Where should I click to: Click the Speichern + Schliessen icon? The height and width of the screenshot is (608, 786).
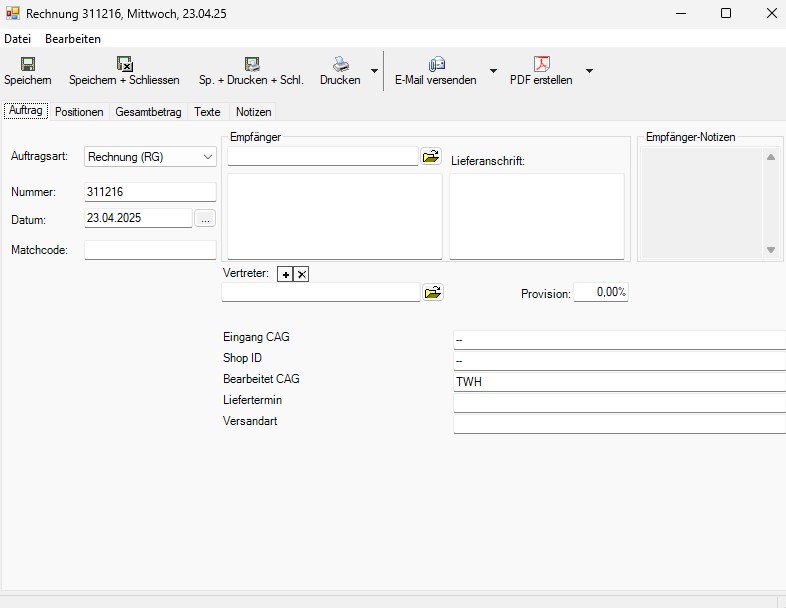[124, 64]
